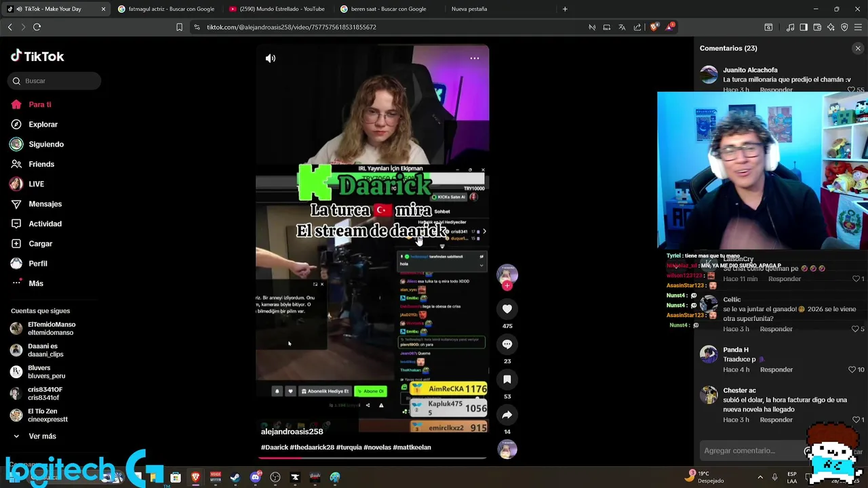The image size is (868, 488).
Task: Seek on the video progress bar
Action: (372, 458)
